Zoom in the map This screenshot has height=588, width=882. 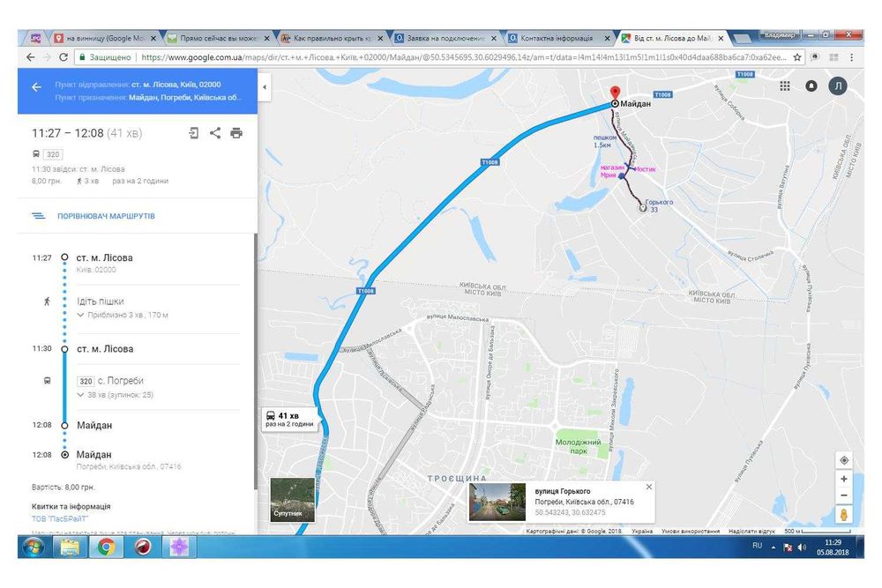tap(844, 479)
